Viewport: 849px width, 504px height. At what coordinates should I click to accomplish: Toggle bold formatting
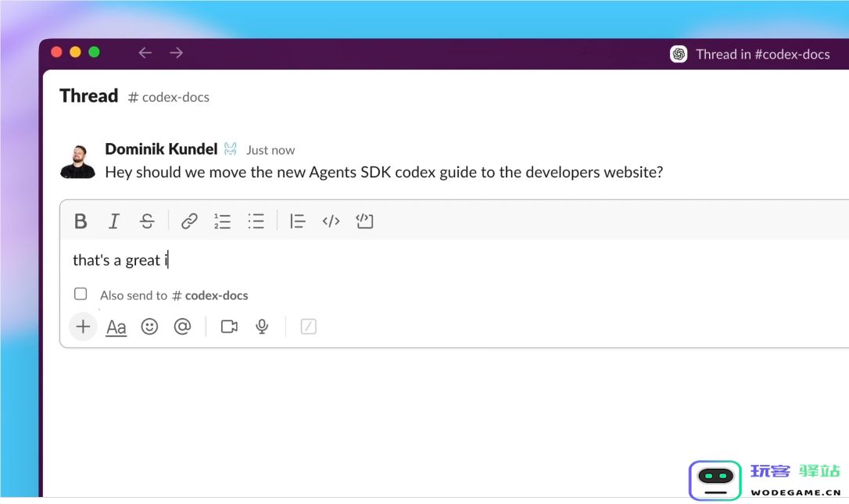tap(81, 221)
